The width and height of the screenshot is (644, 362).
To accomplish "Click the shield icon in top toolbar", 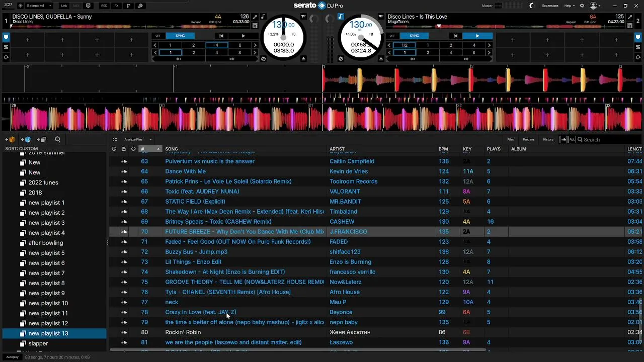I will [89, 6].
